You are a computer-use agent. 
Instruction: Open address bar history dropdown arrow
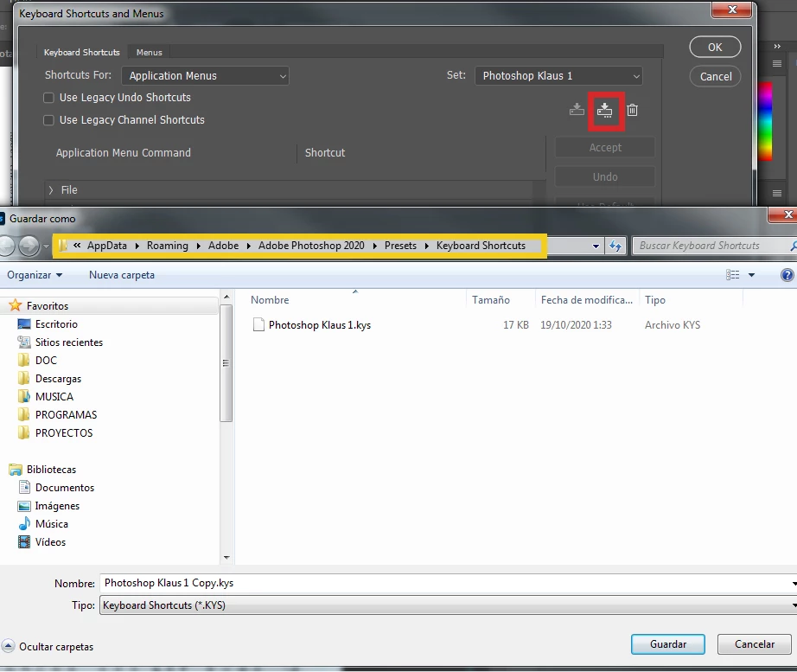tap(596, 246)
